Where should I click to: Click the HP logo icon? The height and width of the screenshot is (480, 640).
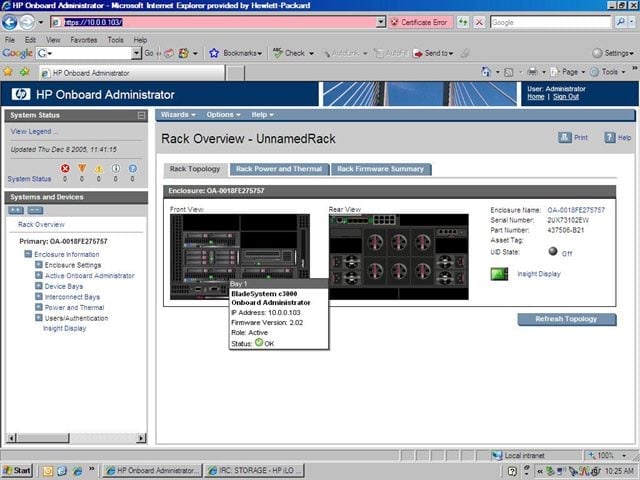[21, 94]
